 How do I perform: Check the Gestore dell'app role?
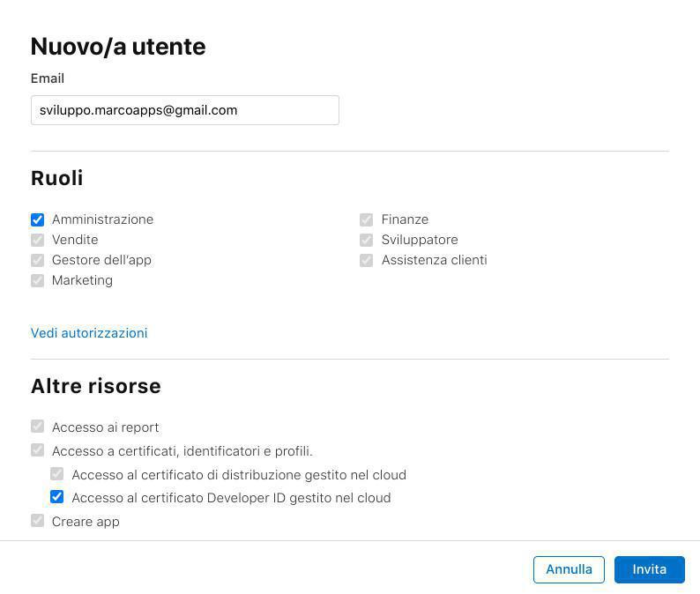pyautogui.click(x=37, y=260)
